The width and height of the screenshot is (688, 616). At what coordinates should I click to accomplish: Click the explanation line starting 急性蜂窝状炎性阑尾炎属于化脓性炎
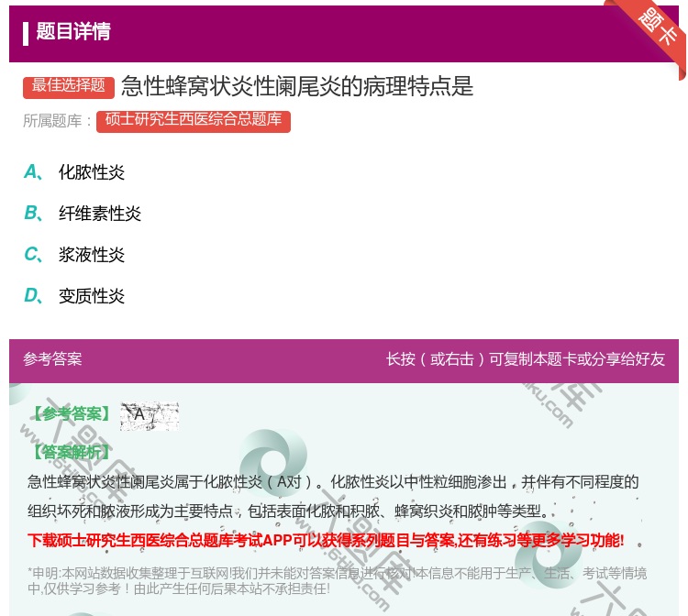[333, 482]
